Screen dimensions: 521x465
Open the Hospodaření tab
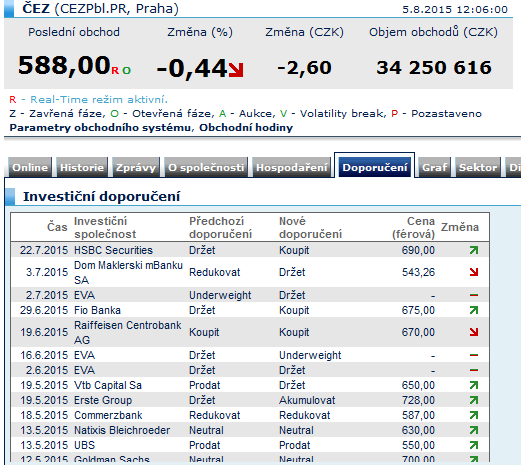pyautogui.click(x=292, y=167)
